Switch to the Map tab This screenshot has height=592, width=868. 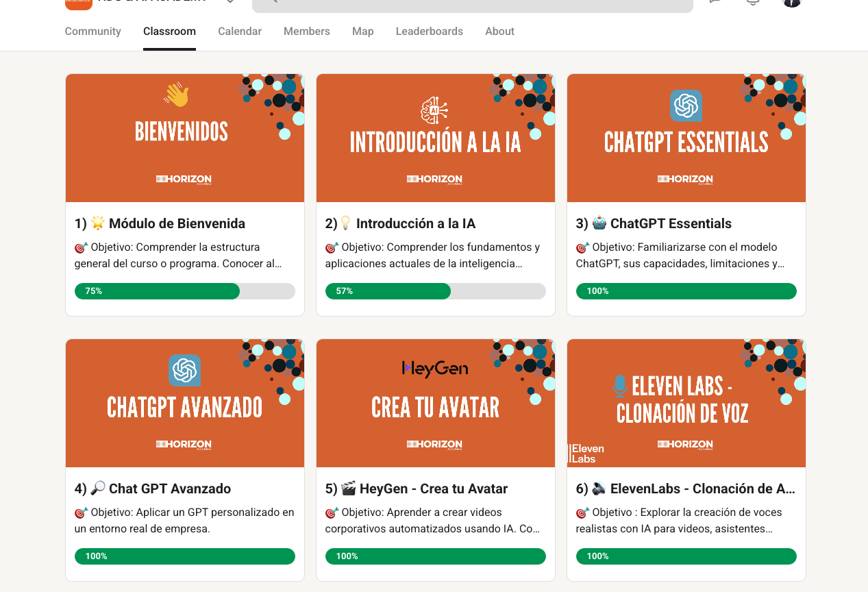[363, 32]
